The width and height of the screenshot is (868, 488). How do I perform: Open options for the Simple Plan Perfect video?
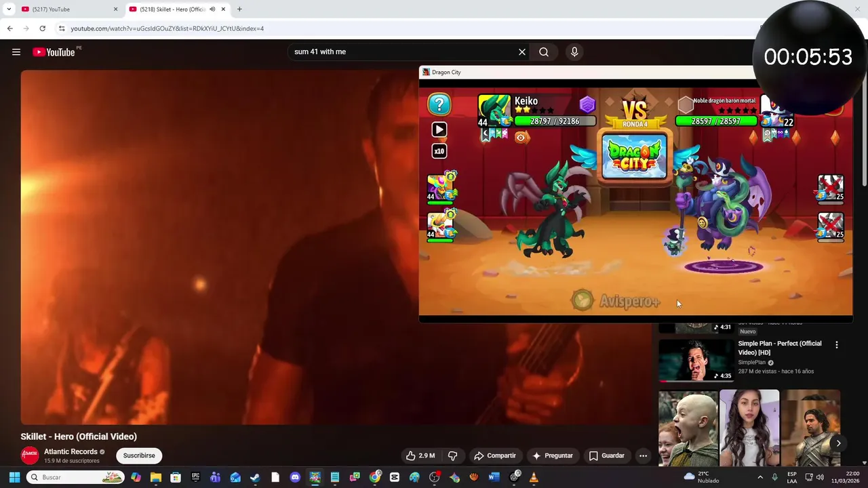836,345
